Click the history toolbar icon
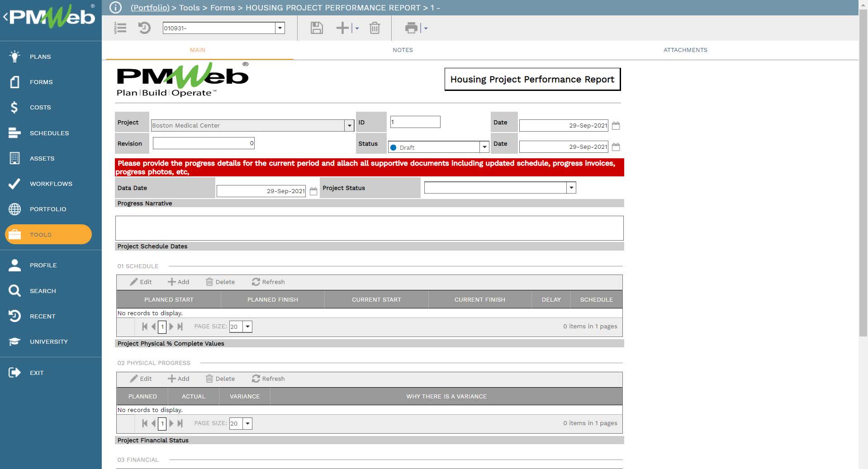Screen dimensions: 868x469 click(144, 28)
